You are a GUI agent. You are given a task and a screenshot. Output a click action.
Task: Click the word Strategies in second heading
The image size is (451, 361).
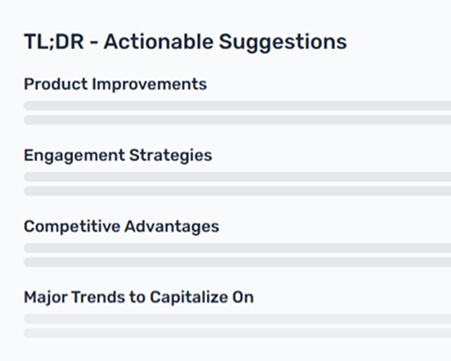tap(171, 156)
